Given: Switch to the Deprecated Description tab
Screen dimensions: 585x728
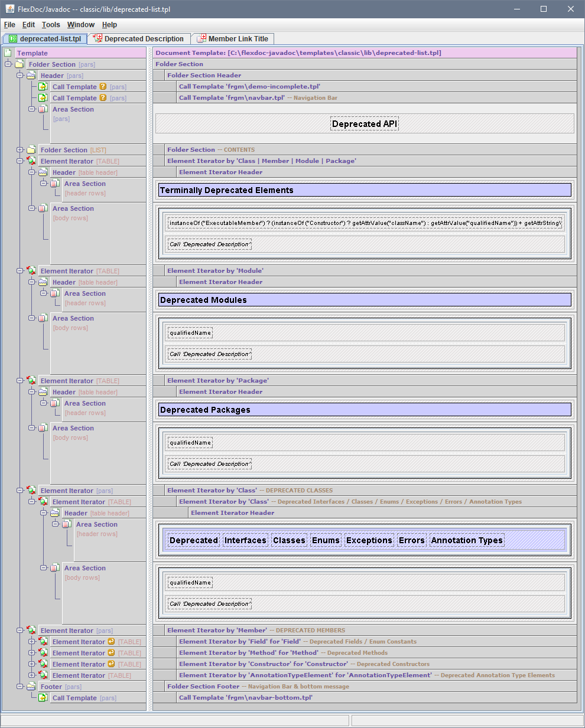Looking at the screenshot, I should (139, 39).
